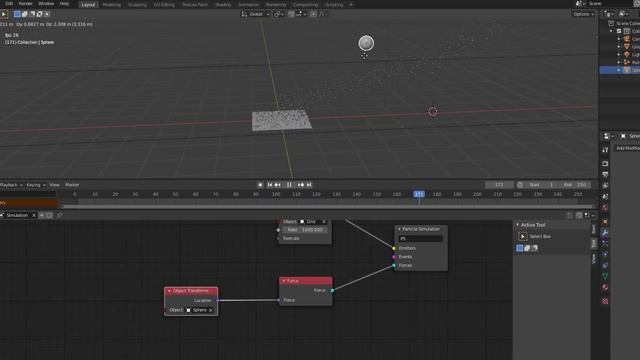Screen dimensions: 640x360
Task: Open the Particle properties tab
Action: (x=605, y=244)
